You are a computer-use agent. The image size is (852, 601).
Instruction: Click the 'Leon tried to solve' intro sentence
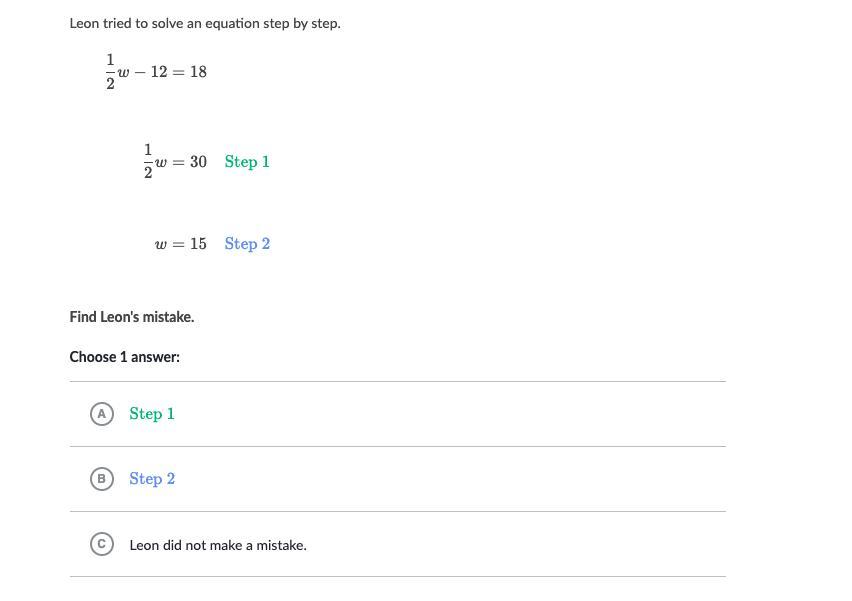coord(205,23)
